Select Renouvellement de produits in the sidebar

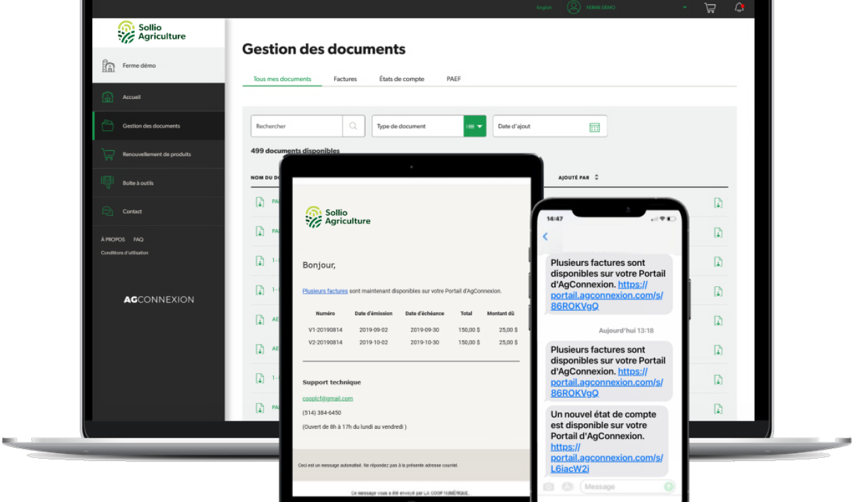158,154
